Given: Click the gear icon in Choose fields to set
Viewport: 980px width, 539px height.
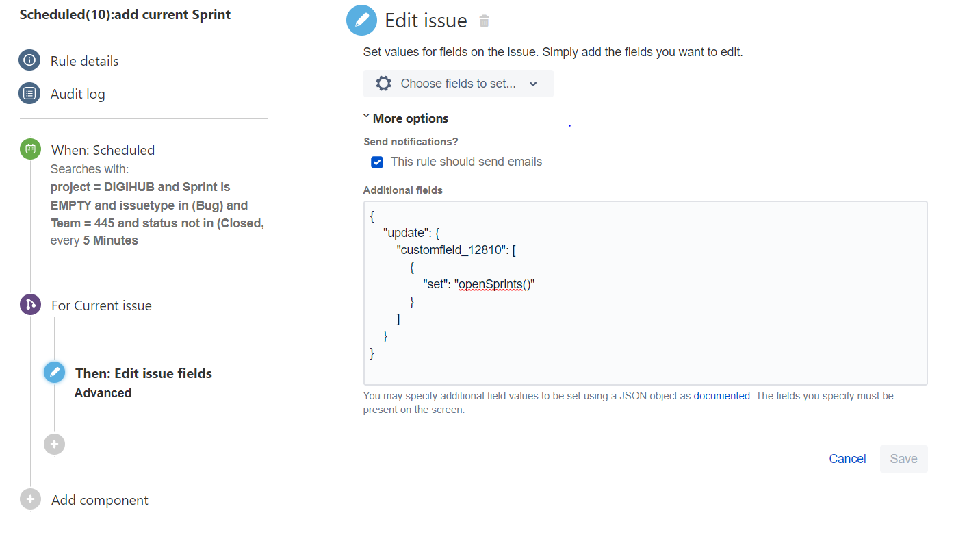Looking at the screenshot, I should pos(383,83).
